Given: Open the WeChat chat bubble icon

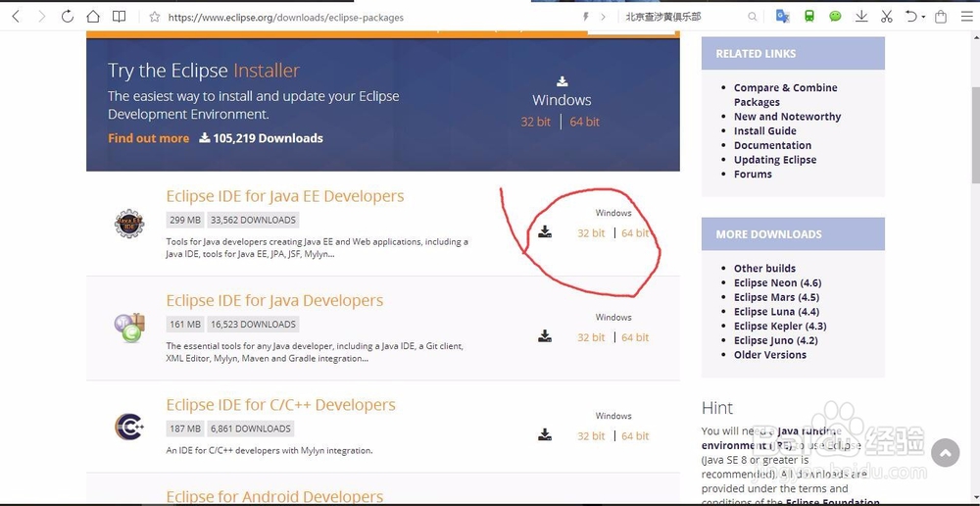Looking at the screenshot, I should (x=835, y=17).
